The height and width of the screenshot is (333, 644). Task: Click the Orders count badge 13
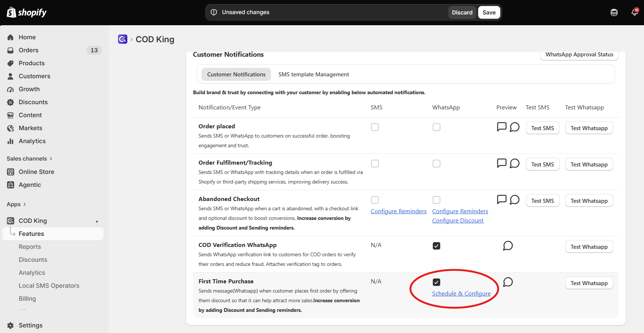tap(94, 50)
